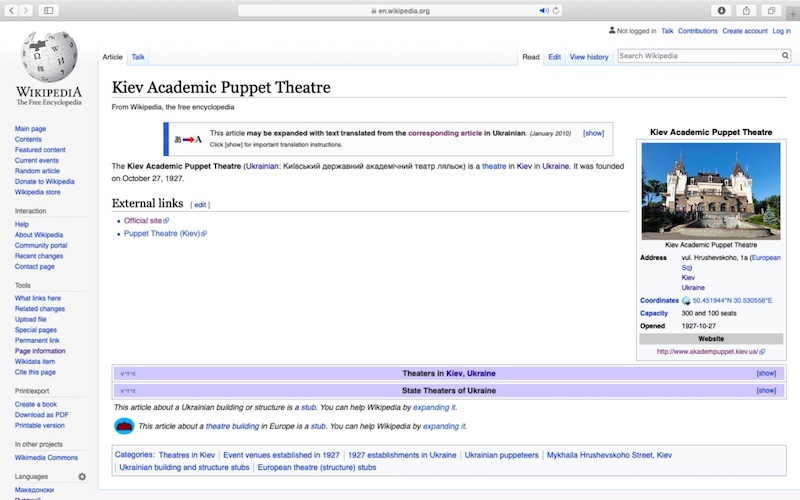Viewport: 800px width, 500px height.
Task: Open the Coordinates label link in infobox
Action: 659,301
